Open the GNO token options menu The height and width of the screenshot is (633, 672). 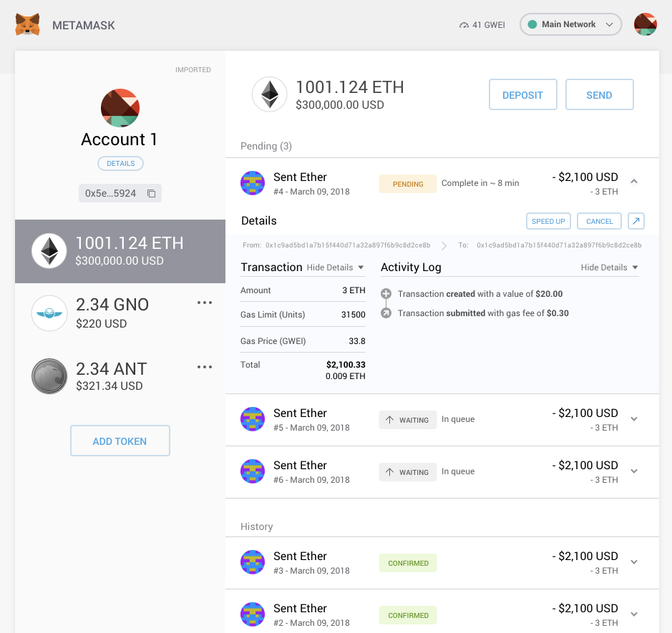pos(205,303)
